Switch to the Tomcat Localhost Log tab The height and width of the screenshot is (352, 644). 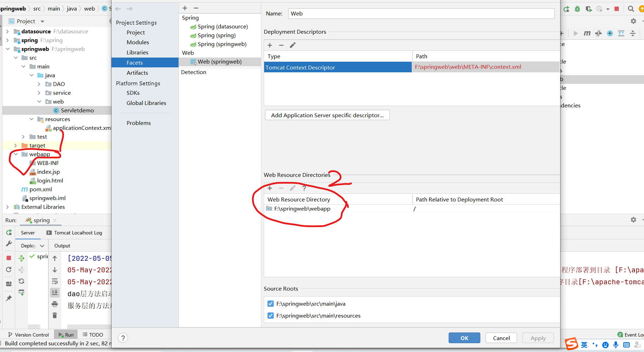click(x=74, y=233)
